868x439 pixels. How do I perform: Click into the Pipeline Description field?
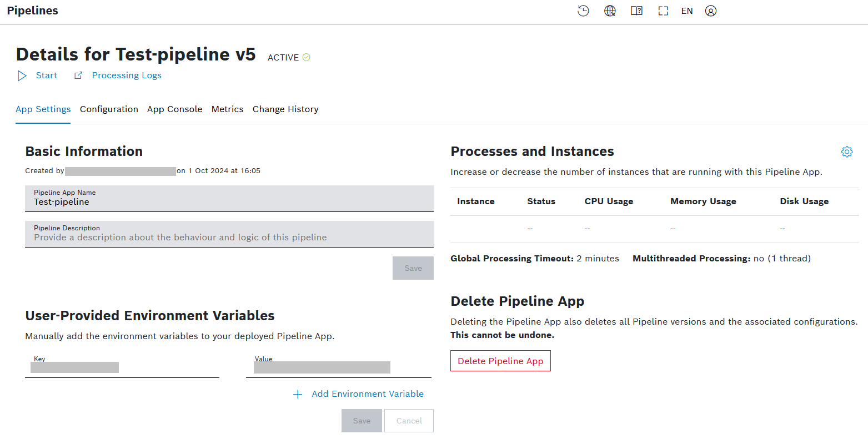pyautogui.click(x=229, y=238)
